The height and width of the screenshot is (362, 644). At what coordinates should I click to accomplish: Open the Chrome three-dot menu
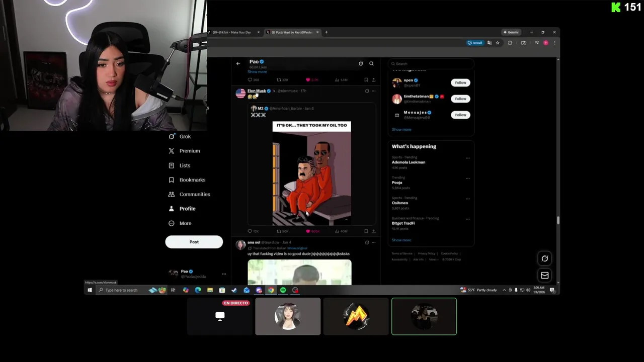tap(554, 43)
